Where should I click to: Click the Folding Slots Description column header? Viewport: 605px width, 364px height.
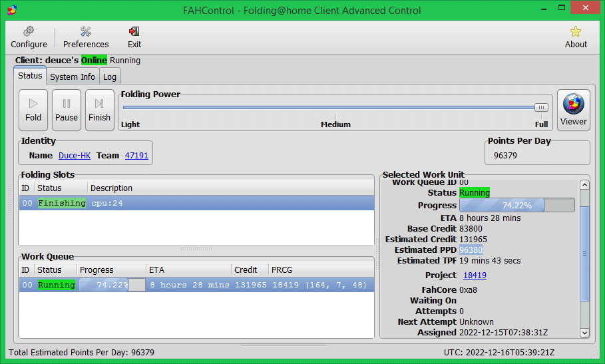(231, 188)
